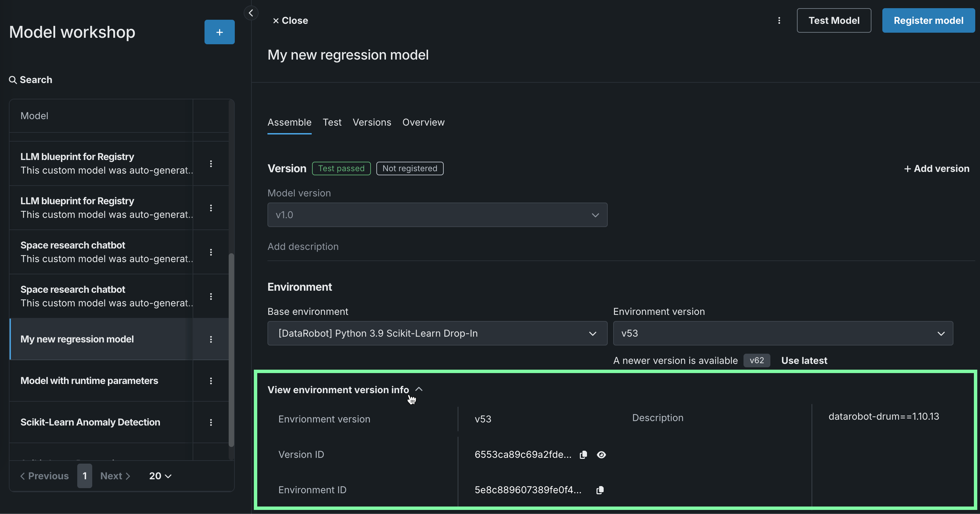Collapse the Model workshop sidebar panel

tap(251, 13)
